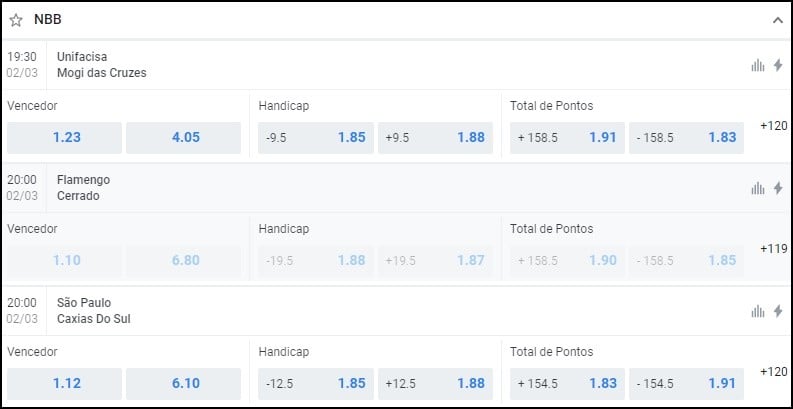Collapse the NBB section with the chevron

pyautogui.click(x=778, y=20)
